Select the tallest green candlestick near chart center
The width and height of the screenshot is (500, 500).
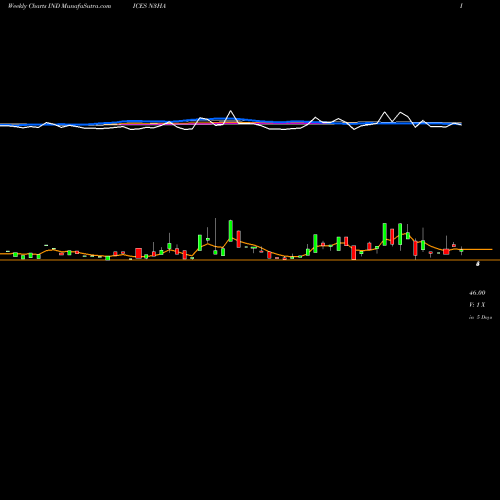[231, 231]
